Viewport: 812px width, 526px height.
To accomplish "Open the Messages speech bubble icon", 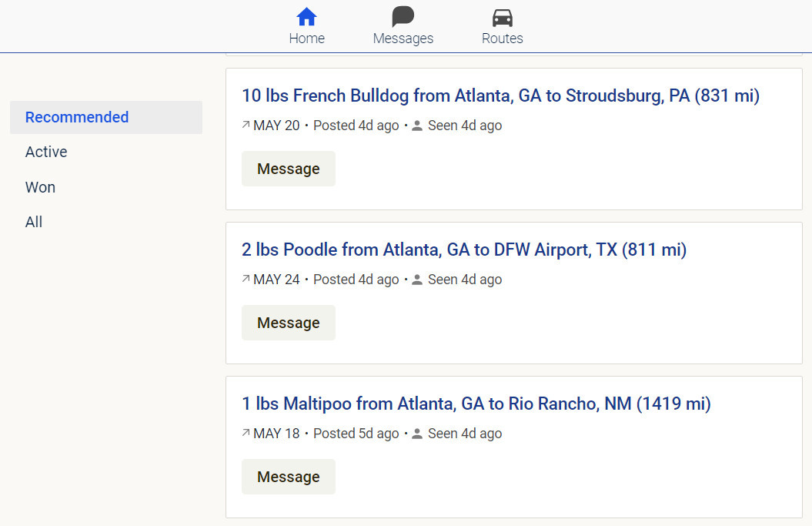I will coord(403,17).
